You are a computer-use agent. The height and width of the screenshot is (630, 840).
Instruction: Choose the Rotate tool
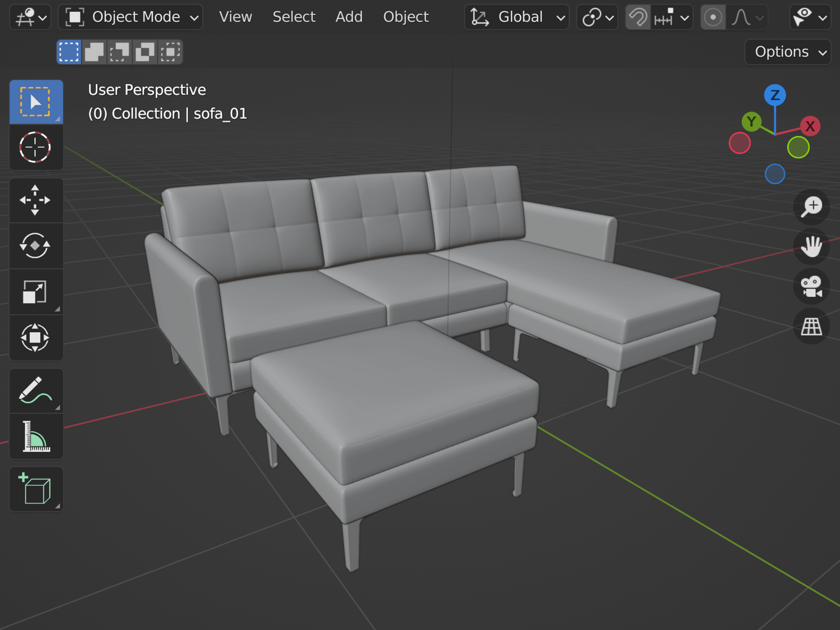(35, 246)
